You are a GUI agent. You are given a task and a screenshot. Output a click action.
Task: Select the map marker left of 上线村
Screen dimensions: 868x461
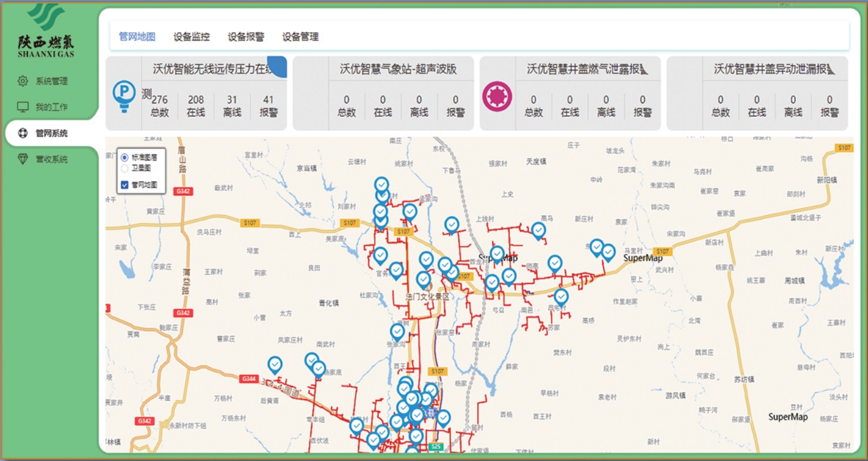[x=452, y=226]
